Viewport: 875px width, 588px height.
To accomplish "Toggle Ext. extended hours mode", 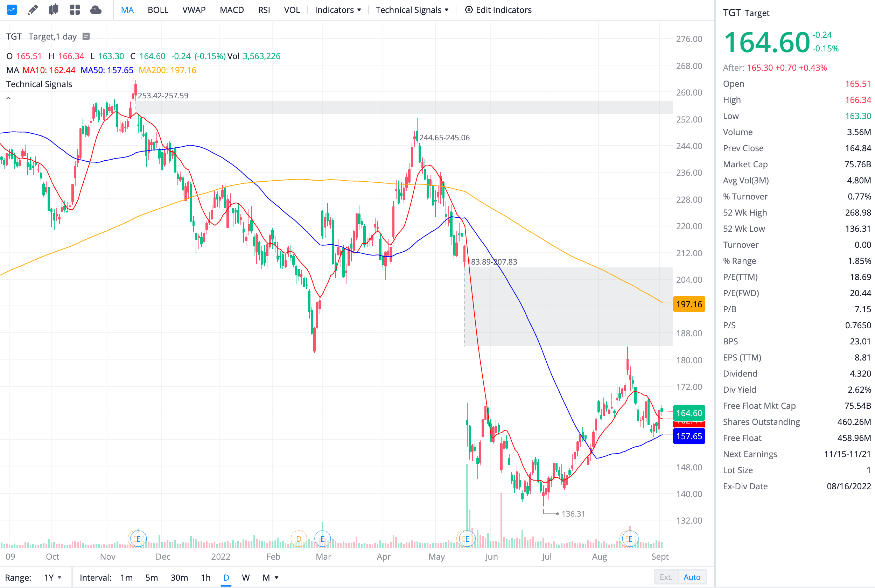I will tap(666, 577).
